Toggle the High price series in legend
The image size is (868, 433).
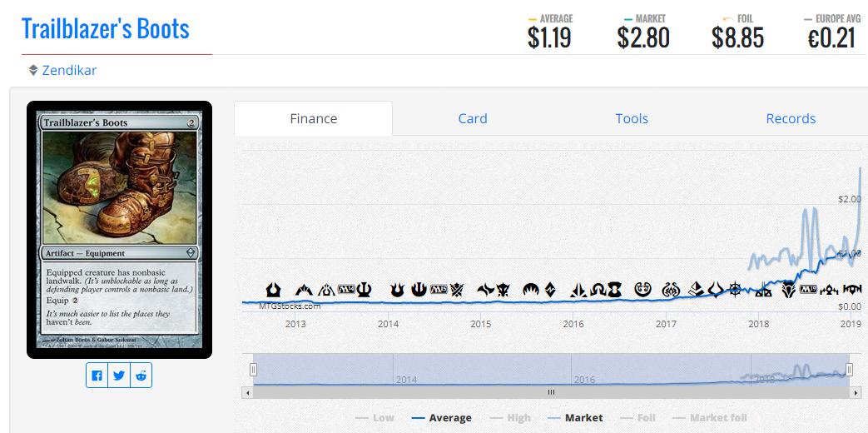point(510,417)
